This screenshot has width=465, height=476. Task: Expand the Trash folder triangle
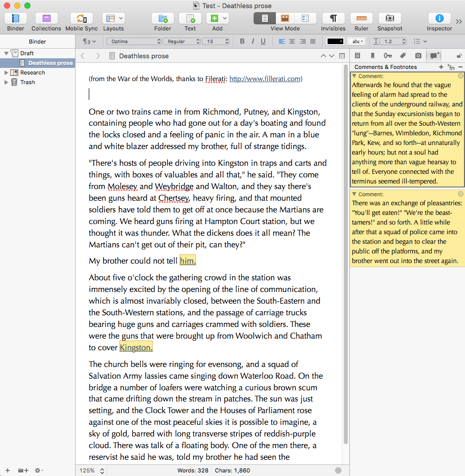coord(6,82)
